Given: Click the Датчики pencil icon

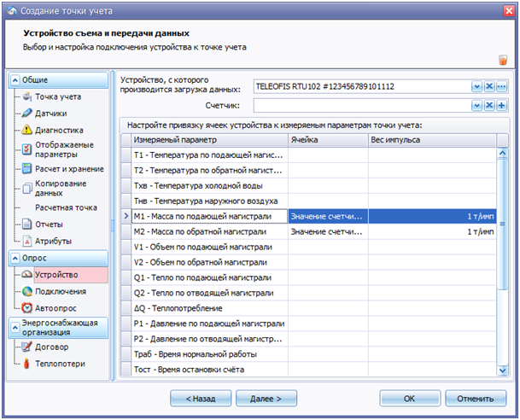Looking at the screenshot, I should pyautogui.click(x=26, y=114).
